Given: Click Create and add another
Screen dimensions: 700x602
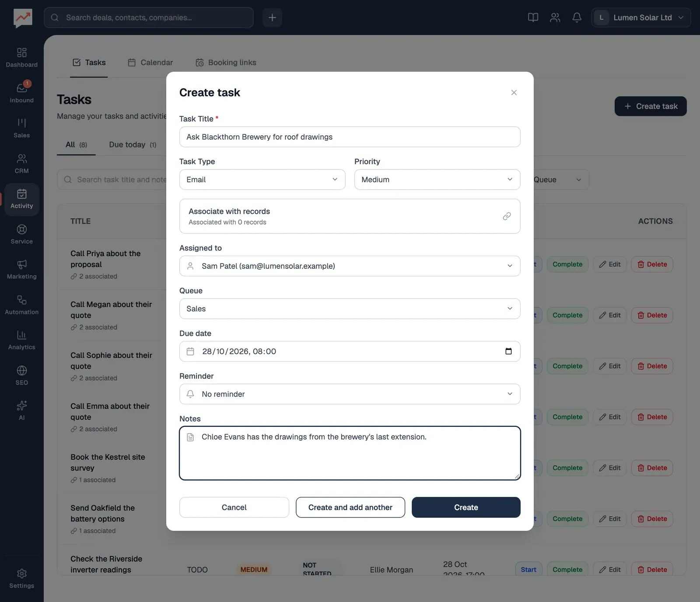Looking at the screenshot, I should coord(350,507).
